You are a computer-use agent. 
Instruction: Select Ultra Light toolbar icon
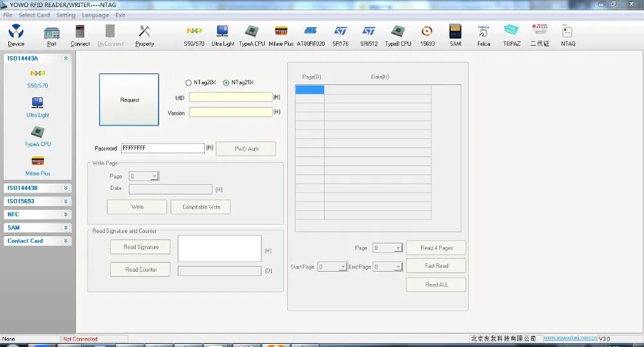pos(223,35)
